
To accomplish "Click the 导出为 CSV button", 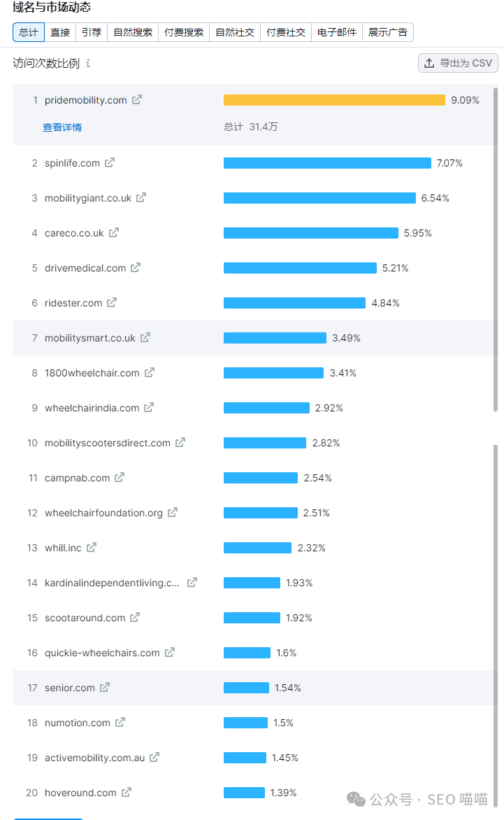I will pos(458,63).
